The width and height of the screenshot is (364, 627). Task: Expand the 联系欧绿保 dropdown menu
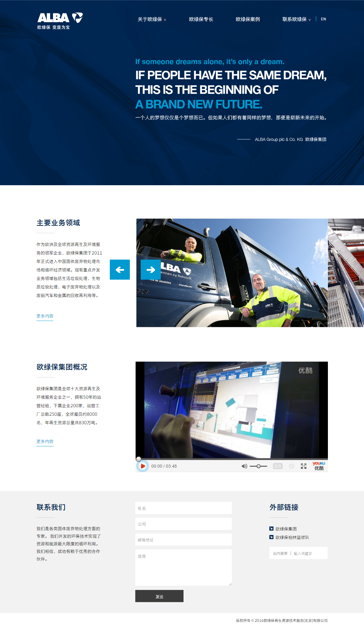(296, 19)
